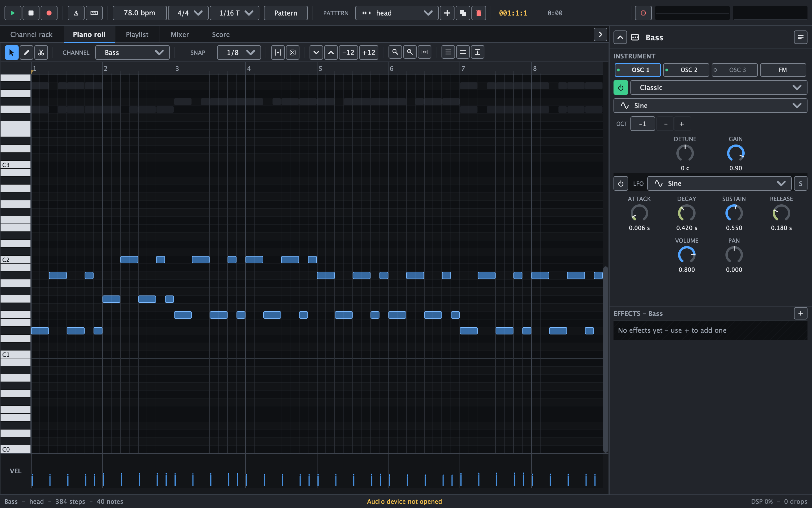Collapse side panel with right chevron
The height and width of the screenshot is (508, 812).
tap(600, 35)
